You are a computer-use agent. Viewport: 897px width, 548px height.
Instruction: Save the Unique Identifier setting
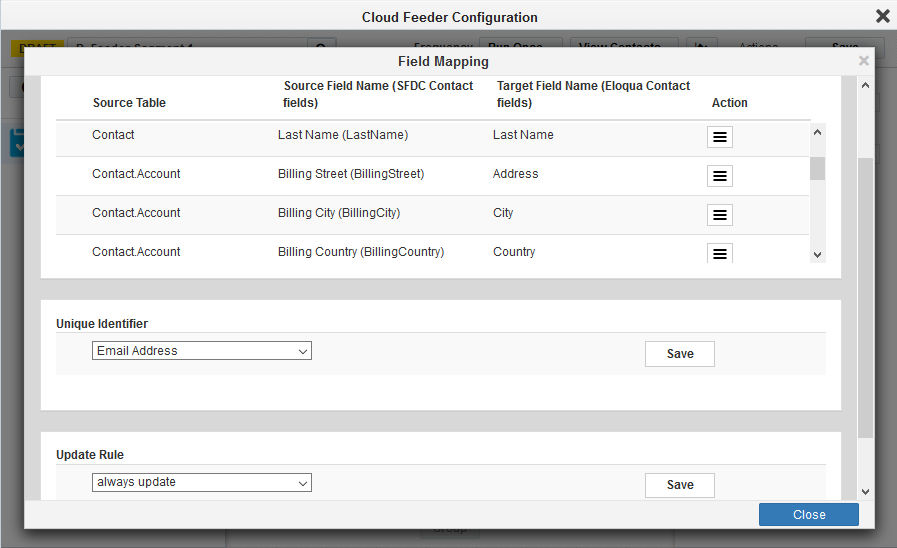(679, 354)
